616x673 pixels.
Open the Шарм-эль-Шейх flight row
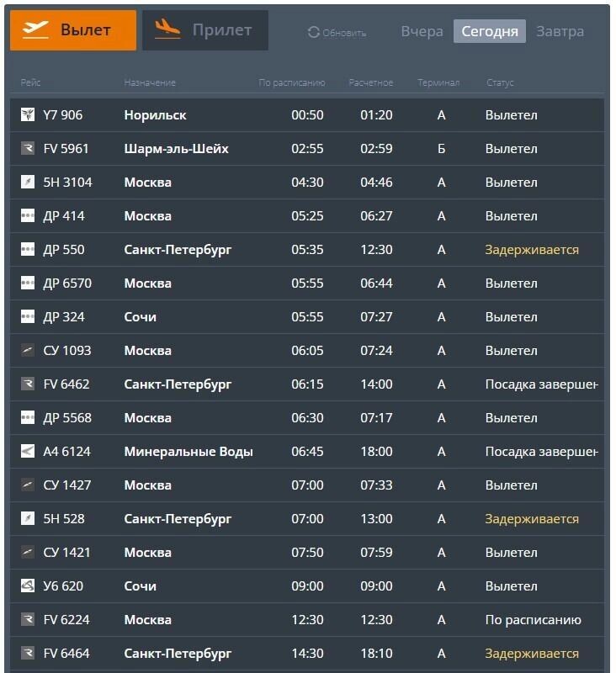(x=307, y=149)
